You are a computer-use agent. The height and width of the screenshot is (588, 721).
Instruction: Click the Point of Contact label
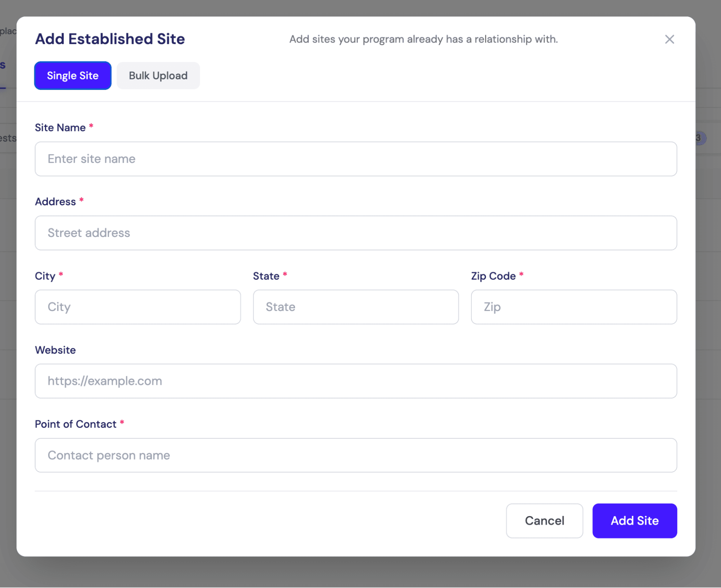76,424
